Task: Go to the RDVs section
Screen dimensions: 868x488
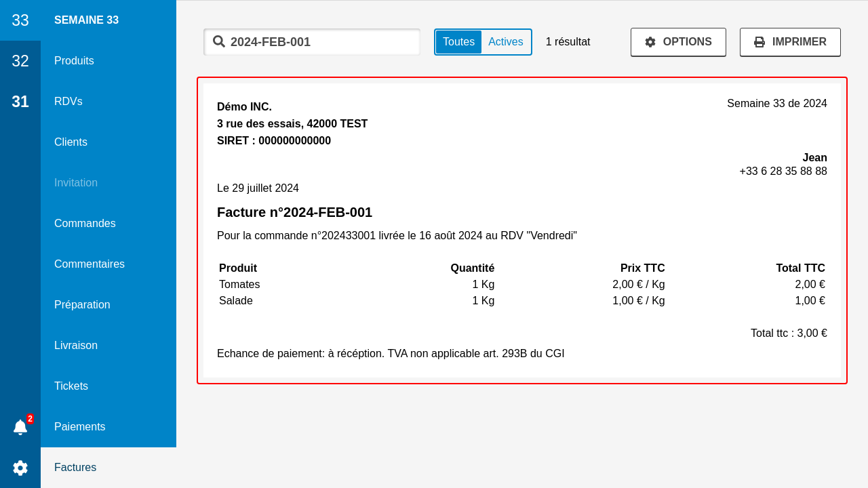Action: tap(68, 102)
